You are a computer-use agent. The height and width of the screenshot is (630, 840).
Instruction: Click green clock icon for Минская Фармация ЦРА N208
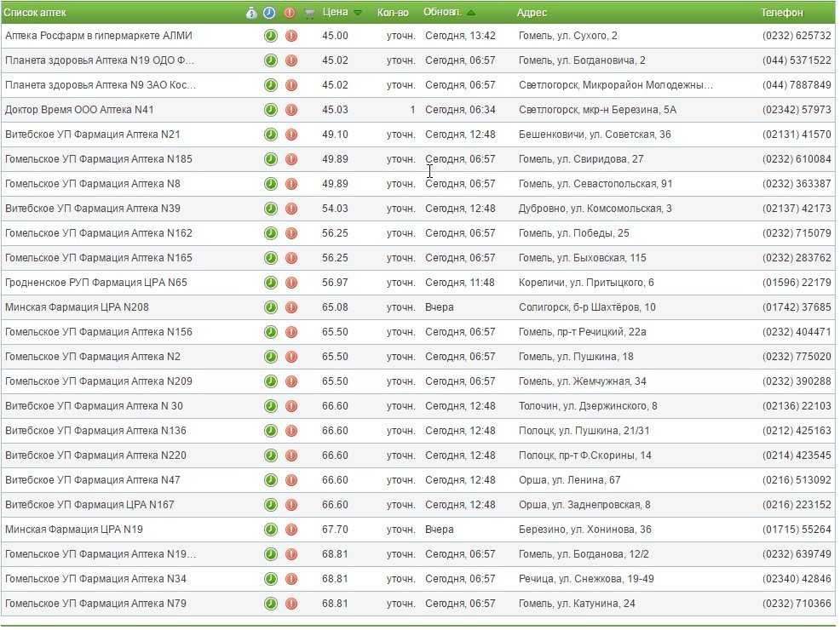270,308
